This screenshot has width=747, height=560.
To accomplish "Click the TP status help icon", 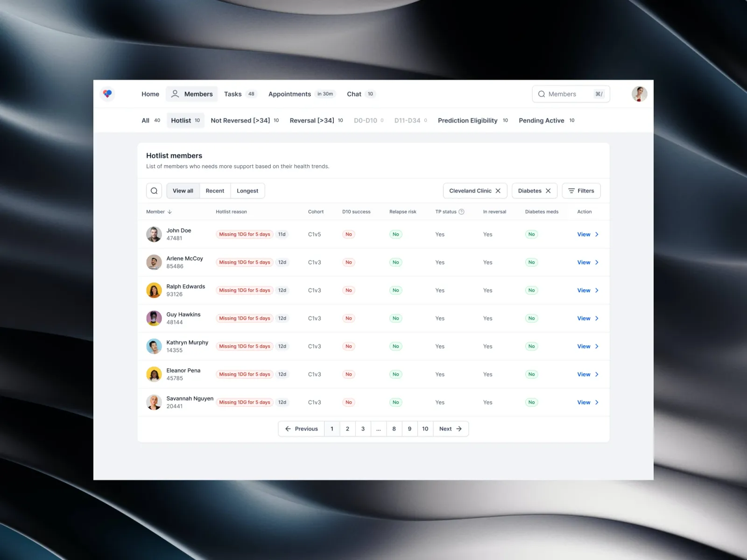I will 461,212.
